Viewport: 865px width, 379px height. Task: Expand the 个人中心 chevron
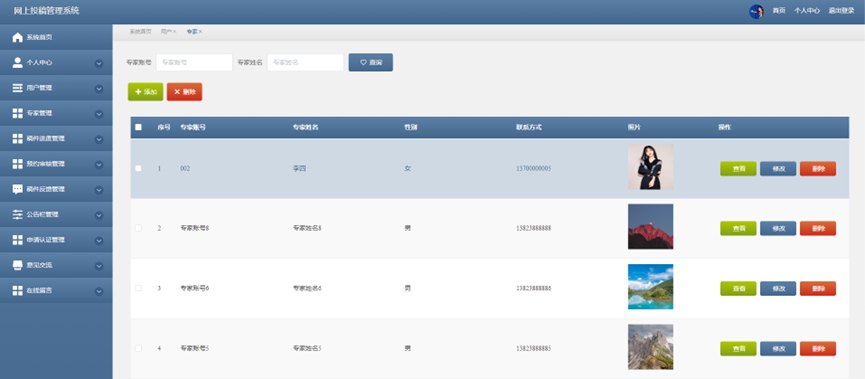point(99,63)
